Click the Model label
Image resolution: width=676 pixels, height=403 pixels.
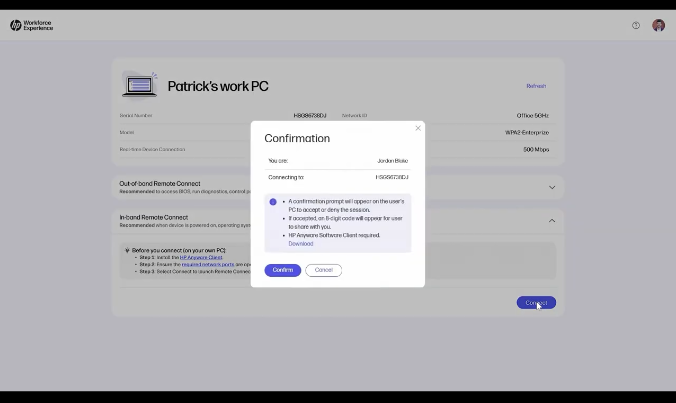[x=127, y=132]
